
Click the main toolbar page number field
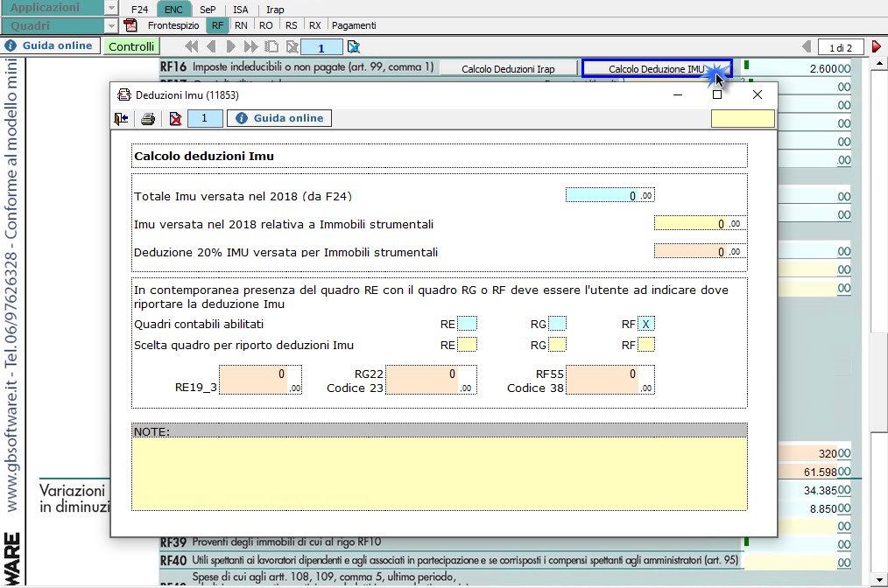[x=321, y=47]
